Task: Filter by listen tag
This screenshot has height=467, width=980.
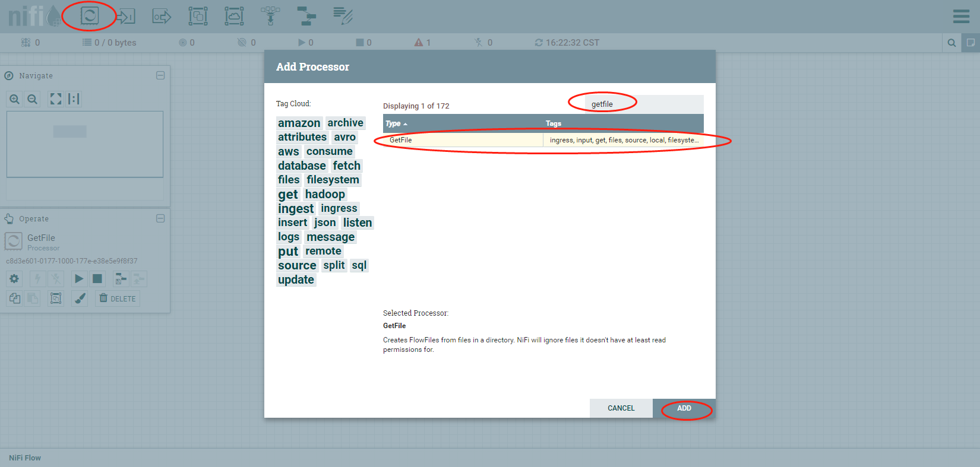Action: tap(358, 223)
